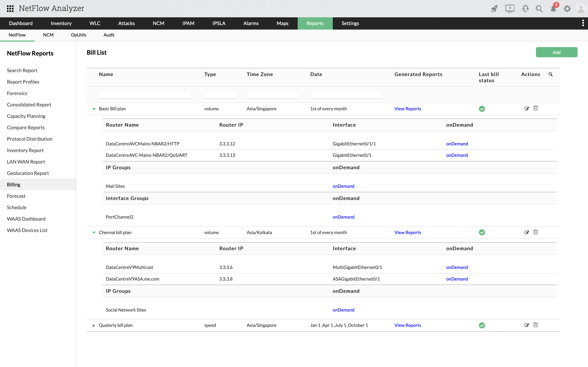Open the Alarms menu item

coord(251,23)
